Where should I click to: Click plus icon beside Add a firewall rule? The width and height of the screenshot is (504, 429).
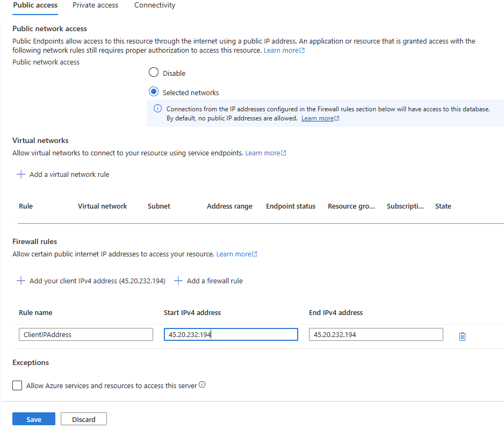178,281
